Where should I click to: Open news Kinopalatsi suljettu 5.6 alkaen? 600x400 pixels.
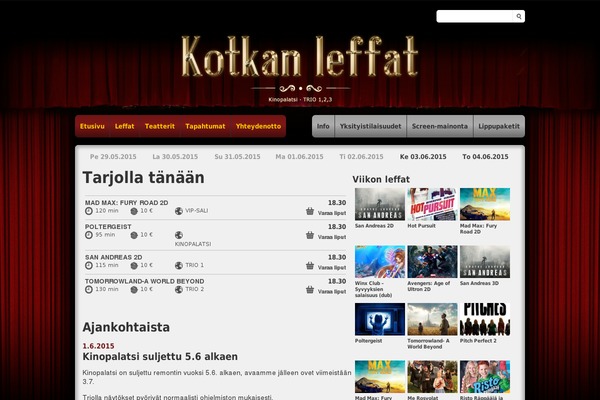(160, 357)
